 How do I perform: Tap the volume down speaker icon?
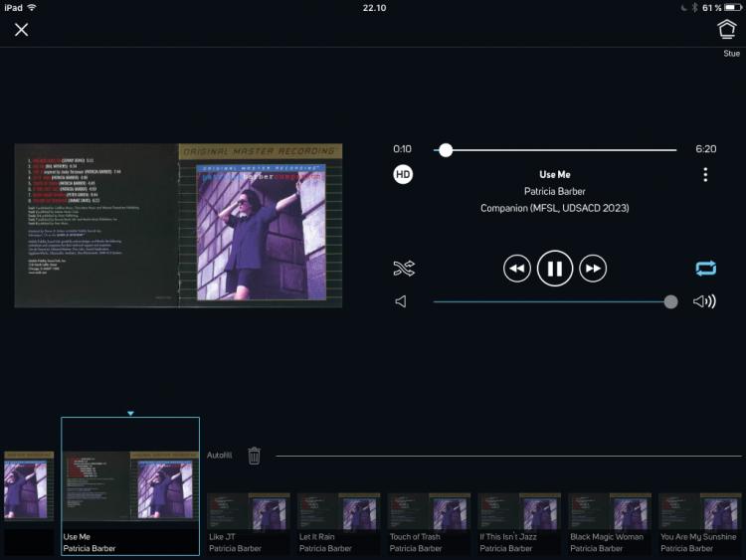(401, 301)
